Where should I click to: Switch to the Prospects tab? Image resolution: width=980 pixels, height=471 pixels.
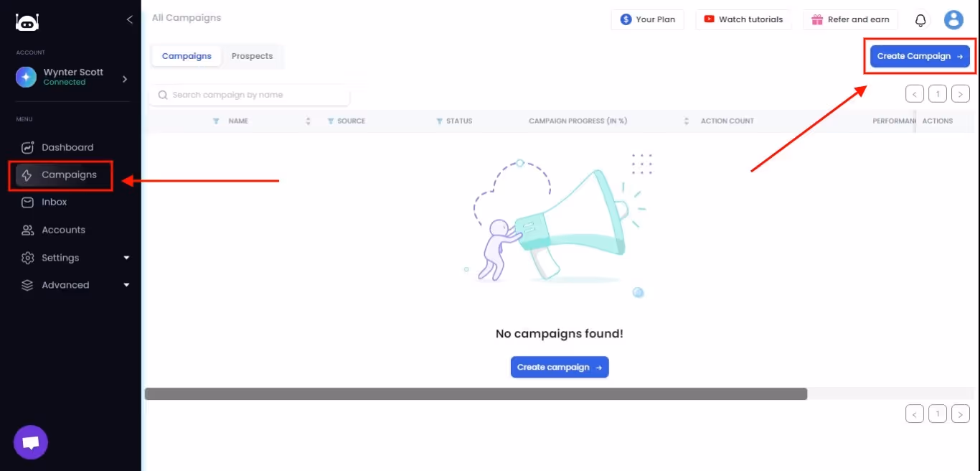coord(252,55)
